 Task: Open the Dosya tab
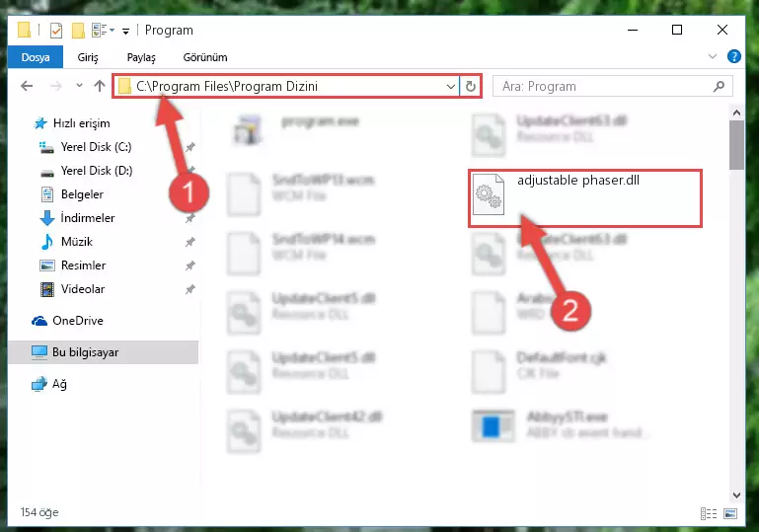[x=36, y=57]
